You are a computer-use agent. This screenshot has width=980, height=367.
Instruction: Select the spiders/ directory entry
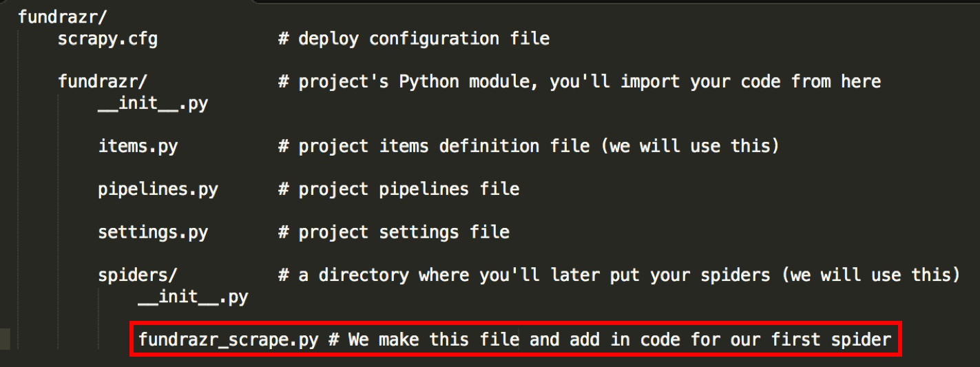point(138,275)
